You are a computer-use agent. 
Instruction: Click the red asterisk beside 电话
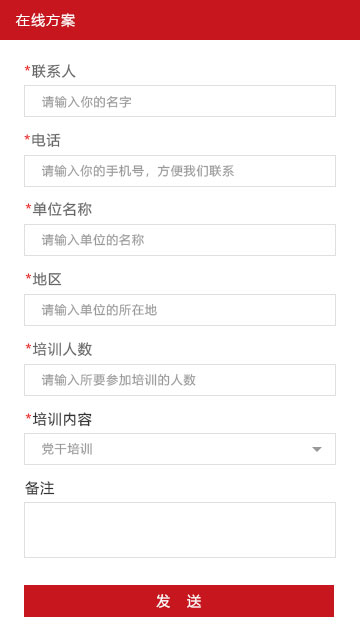click(27, 138)
